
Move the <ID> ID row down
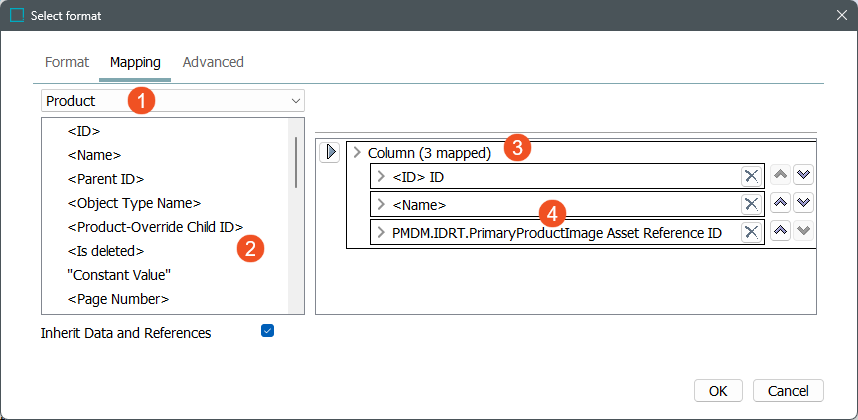point(802,175)
